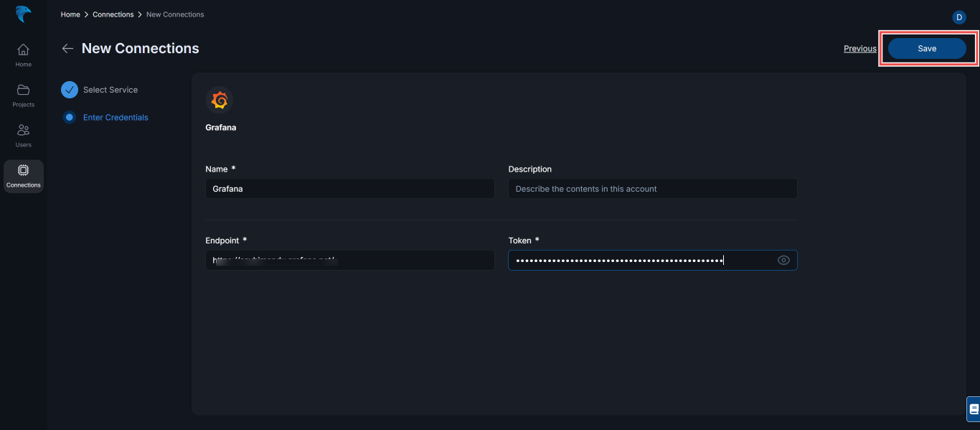Open the Users section
This screenshot has width=980, height=430.
(23, 135)
